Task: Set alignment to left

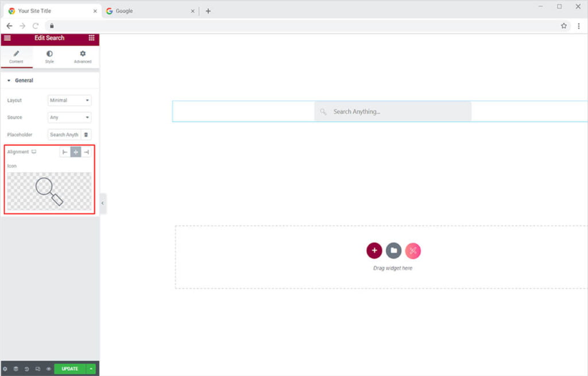Action: click(x=65, y=152)
